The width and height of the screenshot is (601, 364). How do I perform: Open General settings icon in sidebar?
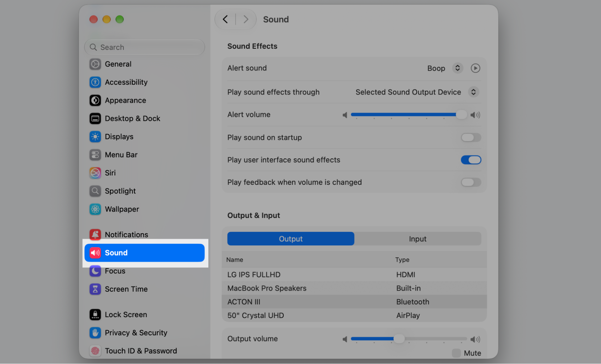coord(95,64)
